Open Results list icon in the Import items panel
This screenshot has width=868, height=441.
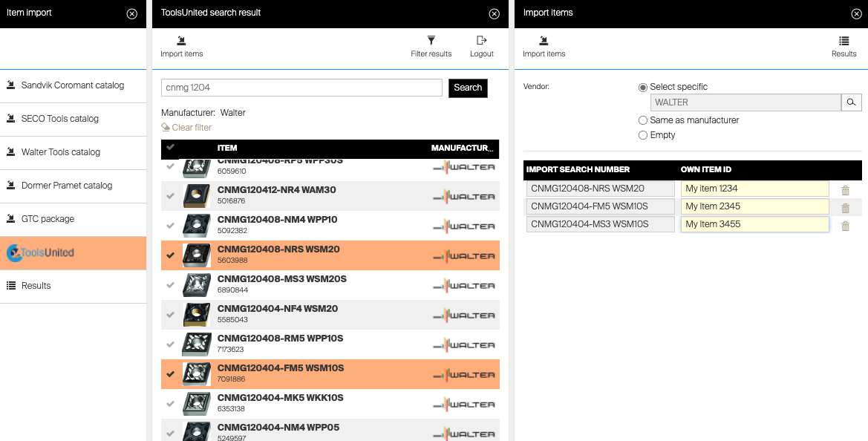(843, 41)
